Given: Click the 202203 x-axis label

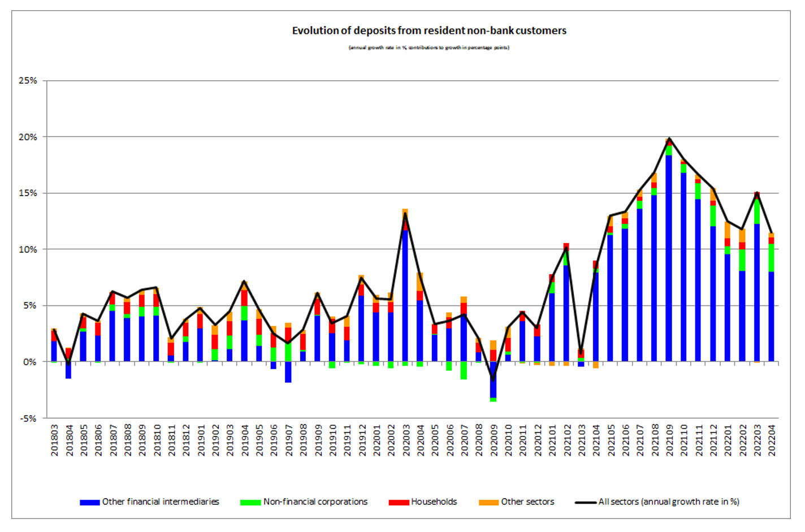Looking at the screenshot, I should pyautogui.click(x=757, y=440).
